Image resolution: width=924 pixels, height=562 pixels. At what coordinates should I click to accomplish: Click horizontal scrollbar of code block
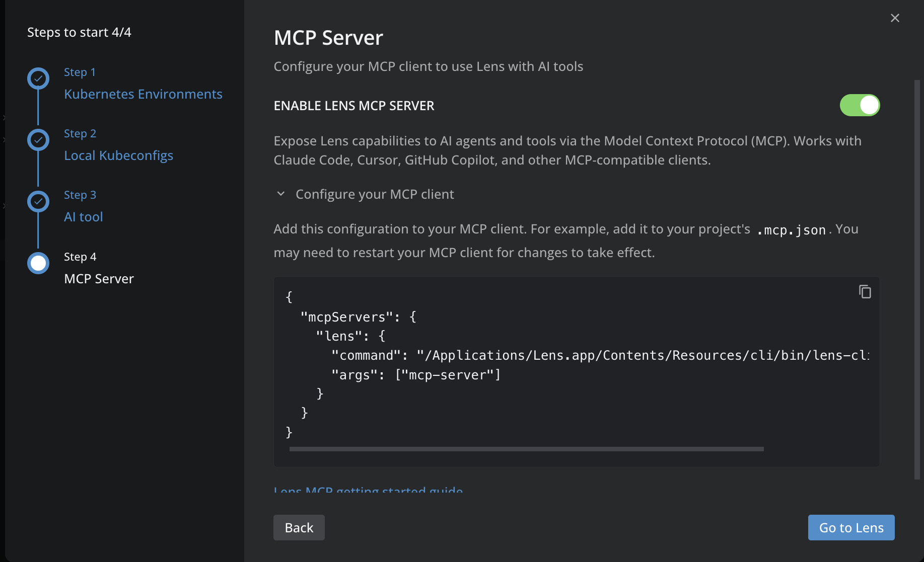[x=526, y=449]
